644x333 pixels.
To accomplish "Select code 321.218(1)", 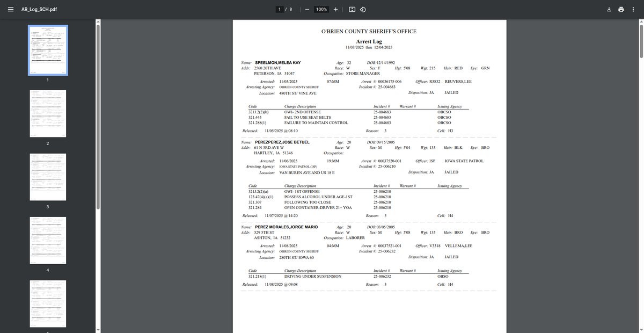I will [x=257, y=276].
